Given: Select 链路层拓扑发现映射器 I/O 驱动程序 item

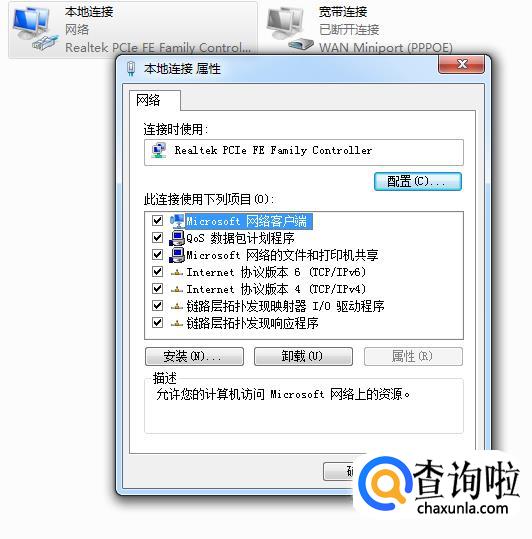Looking at the screenshot, I should 285,306.
